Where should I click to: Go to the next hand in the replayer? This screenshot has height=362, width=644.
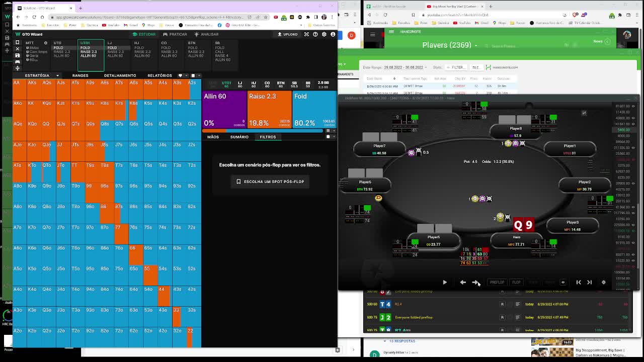(x=590, y=283)
